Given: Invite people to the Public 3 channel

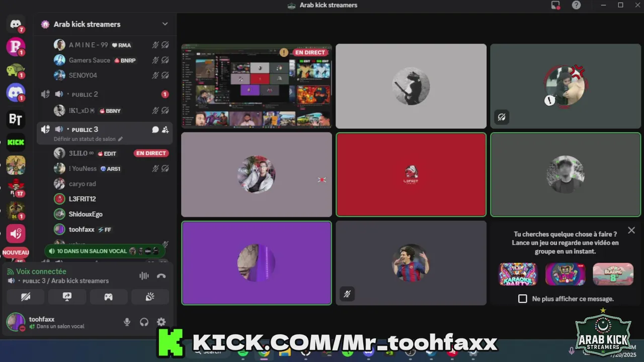Looking at the screenshot, I should [x=165, y=130].
